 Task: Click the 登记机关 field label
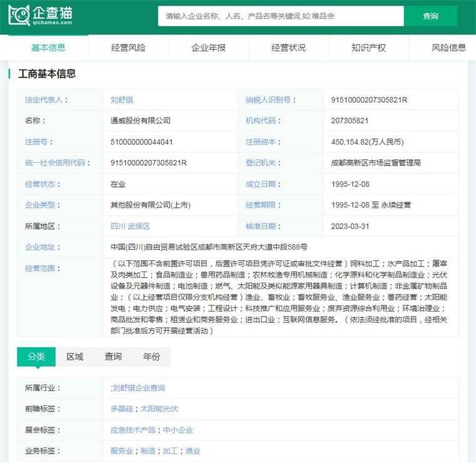263,163
